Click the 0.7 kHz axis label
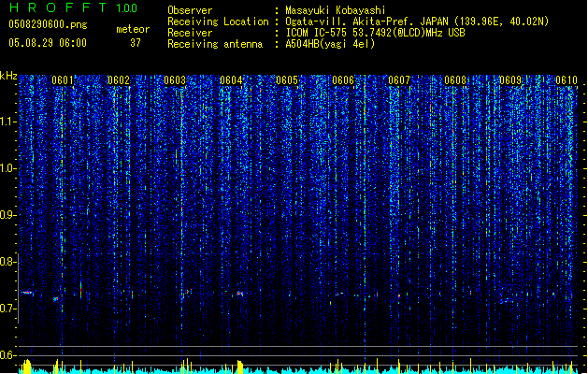 click(7, 309)
